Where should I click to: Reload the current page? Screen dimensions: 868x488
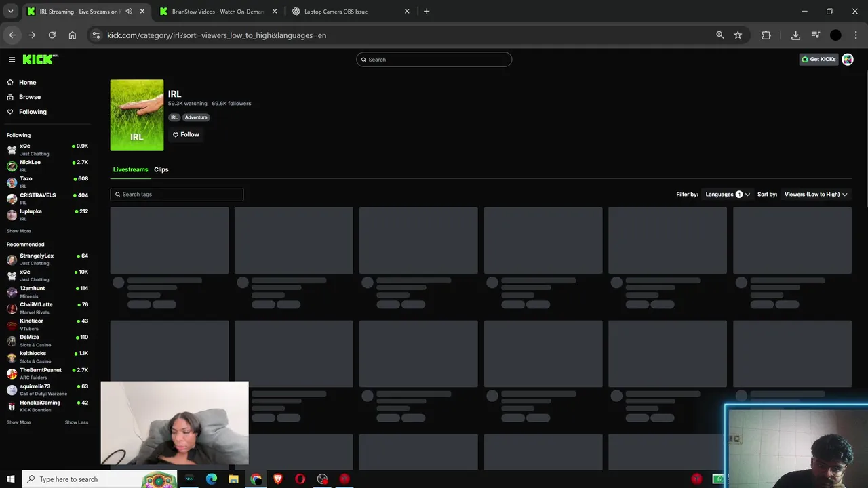click(x=52, y=35)
